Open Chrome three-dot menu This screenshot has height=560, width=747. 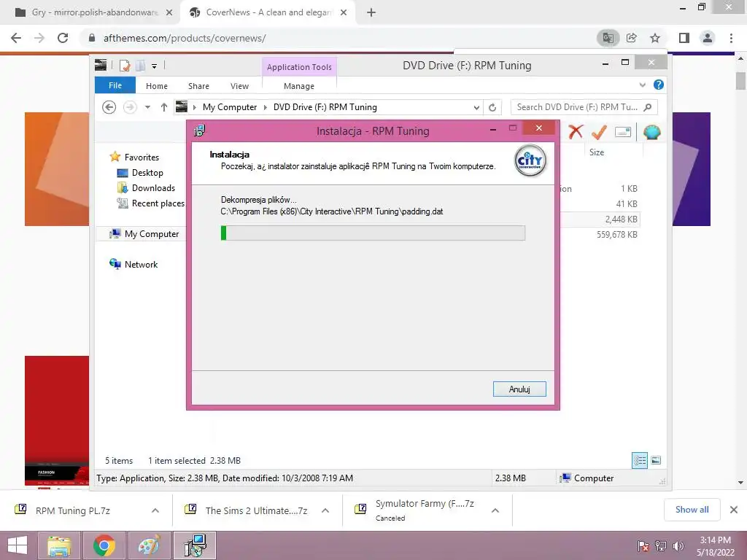[x=731, y=38]
